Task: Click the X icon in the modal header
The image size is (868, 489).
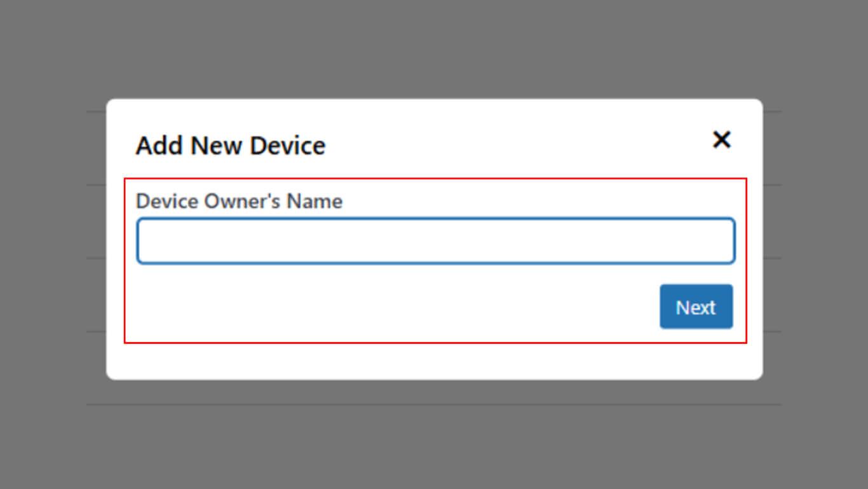Action: click(721, 140)
